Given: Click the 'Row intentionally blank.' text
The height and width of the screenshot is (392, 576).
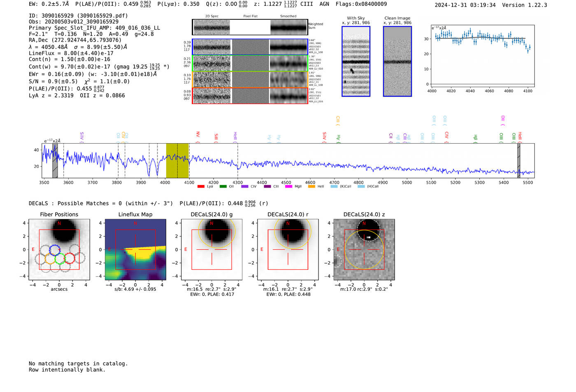Looking at the screenshot, I should pyautogui.click(x=67, y=369).
